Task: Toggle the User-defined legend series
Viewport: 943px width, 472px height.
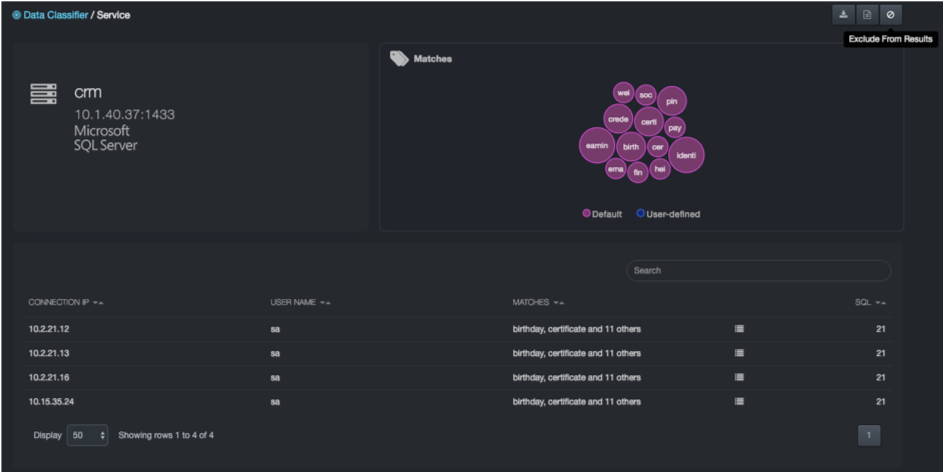Action: [668, 214]
